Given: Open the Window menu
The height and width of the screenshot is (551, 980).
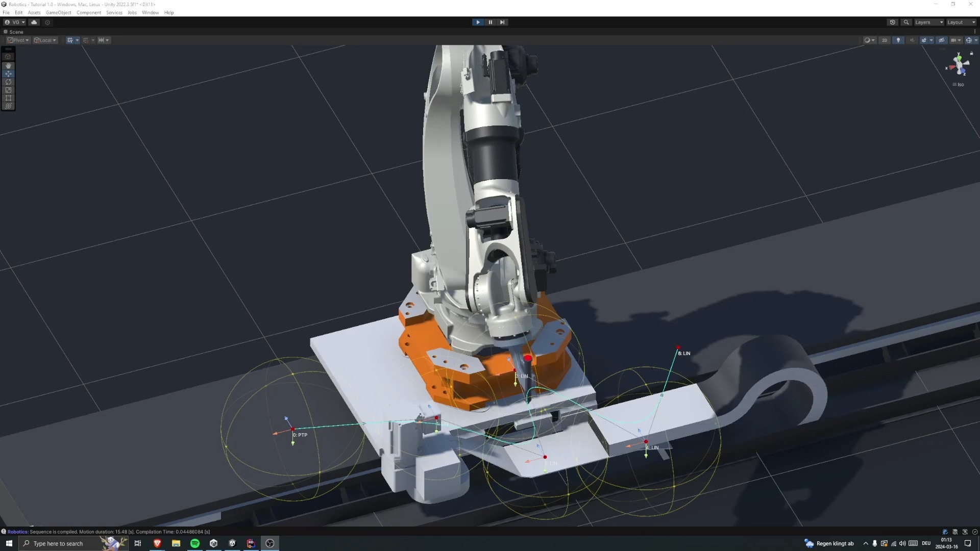Looking at the screenshot, I should 150,13.
